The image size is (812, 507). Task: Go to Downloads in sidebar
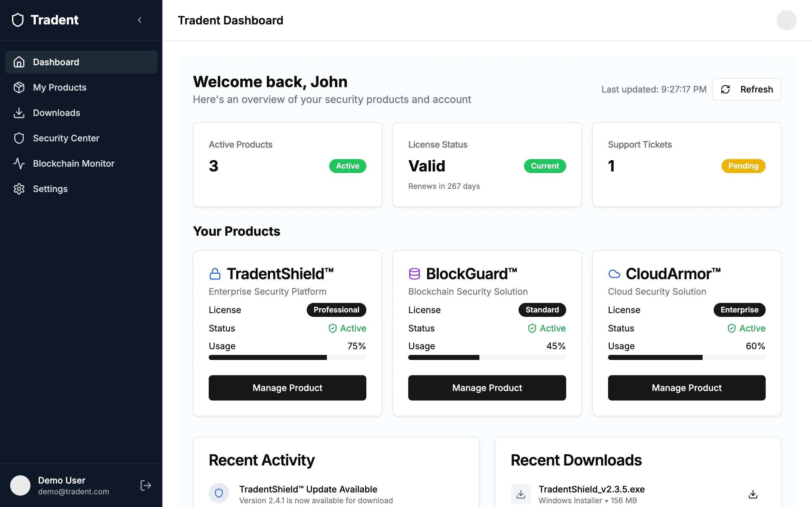pos(56,113)
